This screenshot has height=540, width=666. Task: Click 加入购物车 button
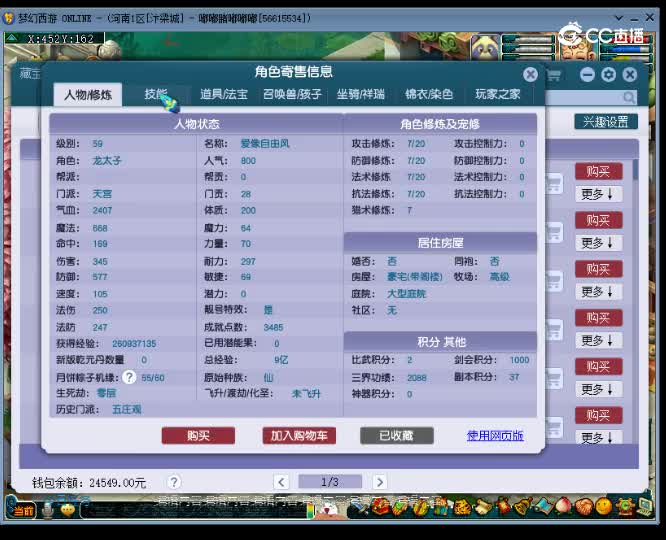click(299, 435)
